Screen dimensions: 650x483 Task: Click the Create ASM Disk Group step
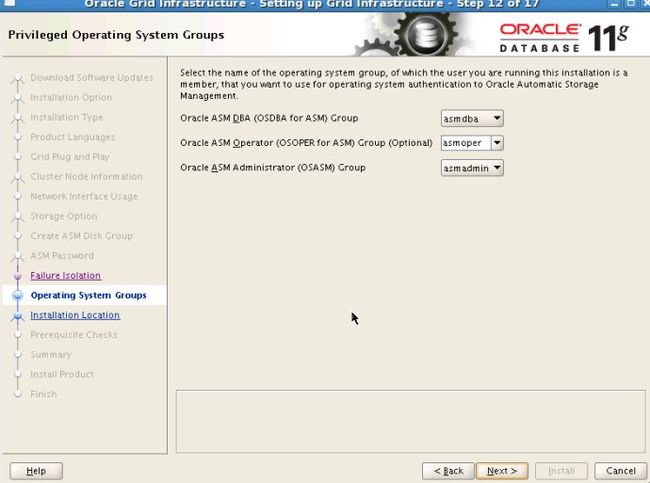coord(81,236)
